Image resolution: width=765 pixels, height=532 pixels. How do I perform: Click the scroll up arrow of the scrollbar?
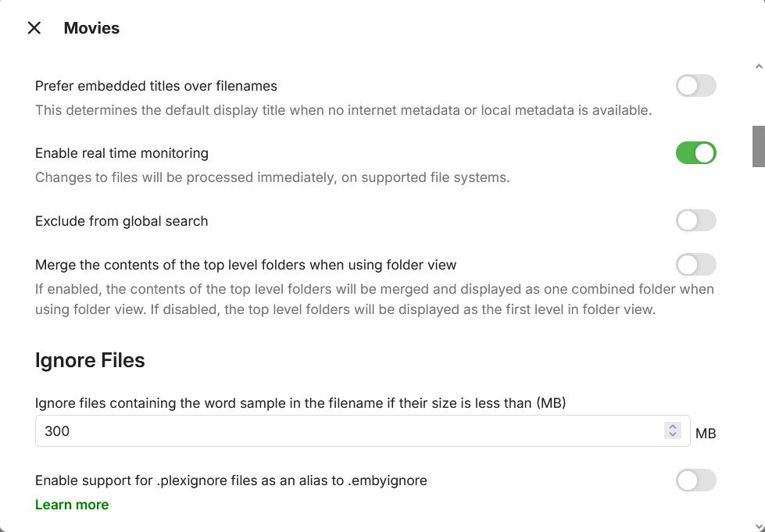758,67
